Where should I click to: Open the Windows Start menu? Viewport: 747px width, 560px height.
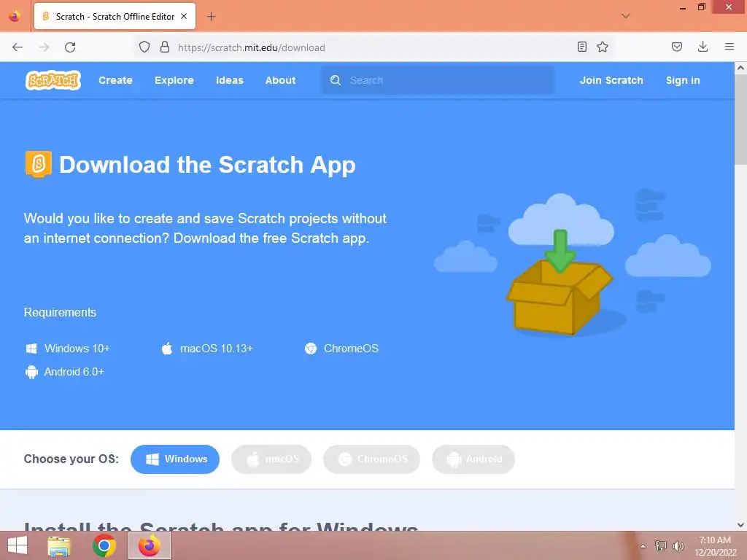18,545
